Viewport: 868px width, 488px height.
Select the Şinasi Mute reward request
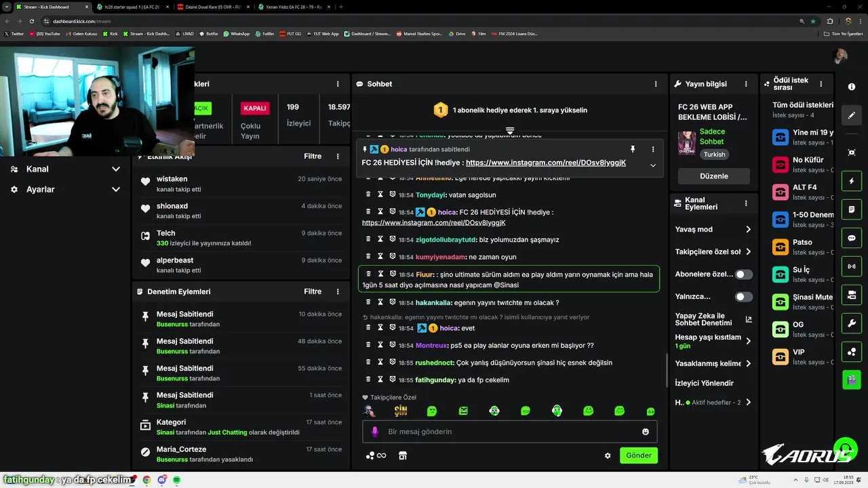click(802, 302)
